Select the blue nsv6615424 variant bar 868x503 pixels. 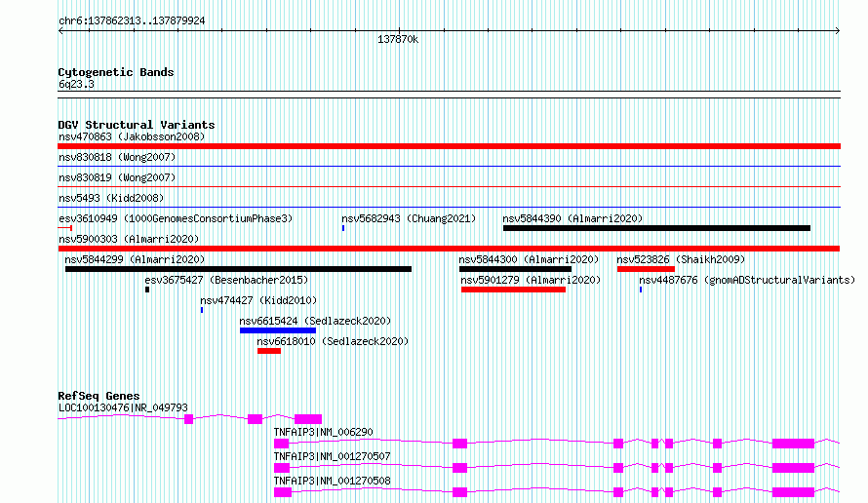(278, 330)
